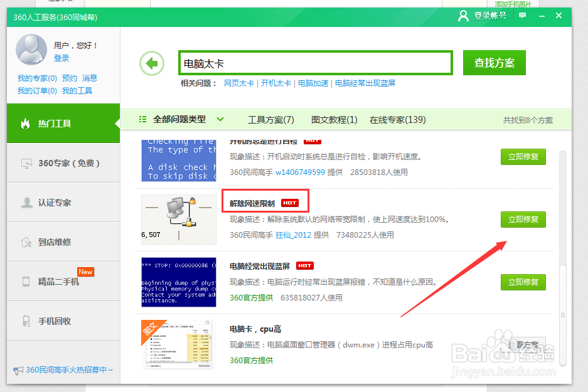The image size is (588, 392).
Task: Open 手机回收 sidebar section
Action: (x=63, y=321)
